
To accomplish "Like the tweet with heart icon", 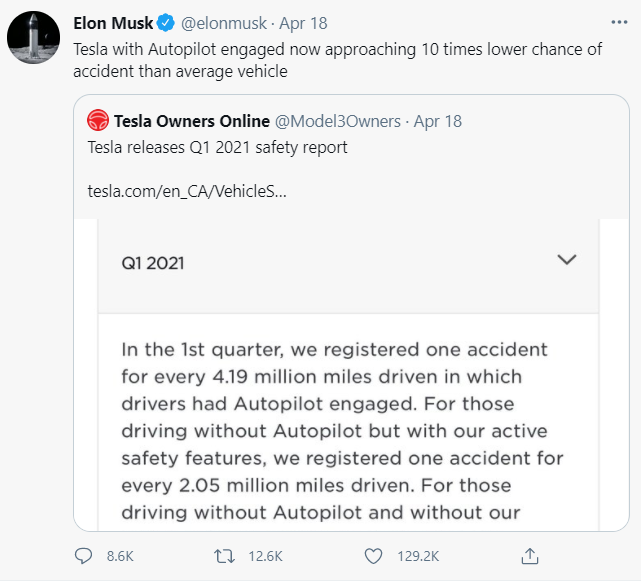I will click(x=375, y=555).
